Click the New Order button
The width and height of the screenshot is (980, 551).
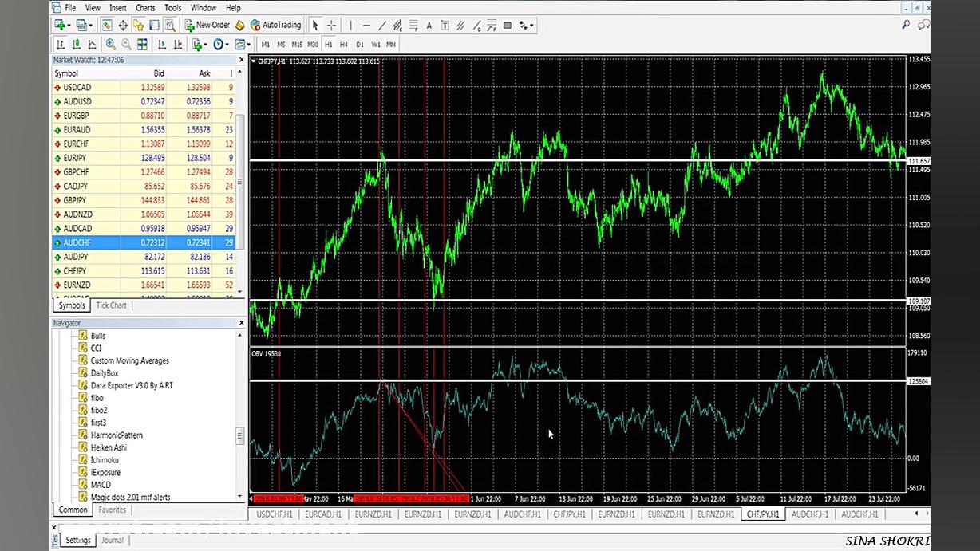pos(207,26)
